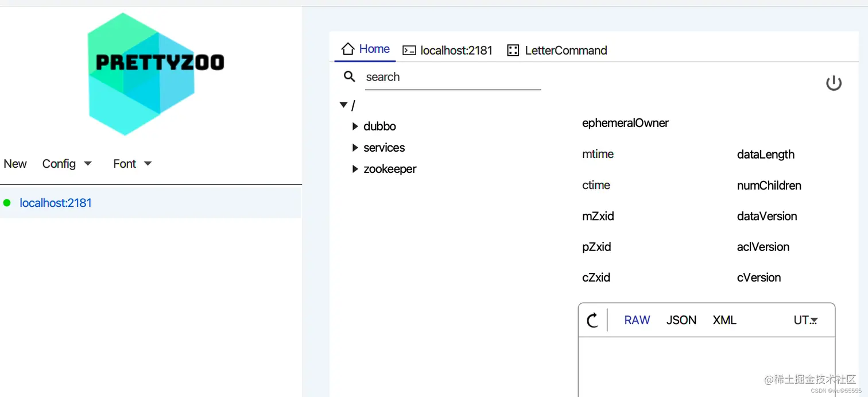Click the green connection status dot

tap(7, 203)
